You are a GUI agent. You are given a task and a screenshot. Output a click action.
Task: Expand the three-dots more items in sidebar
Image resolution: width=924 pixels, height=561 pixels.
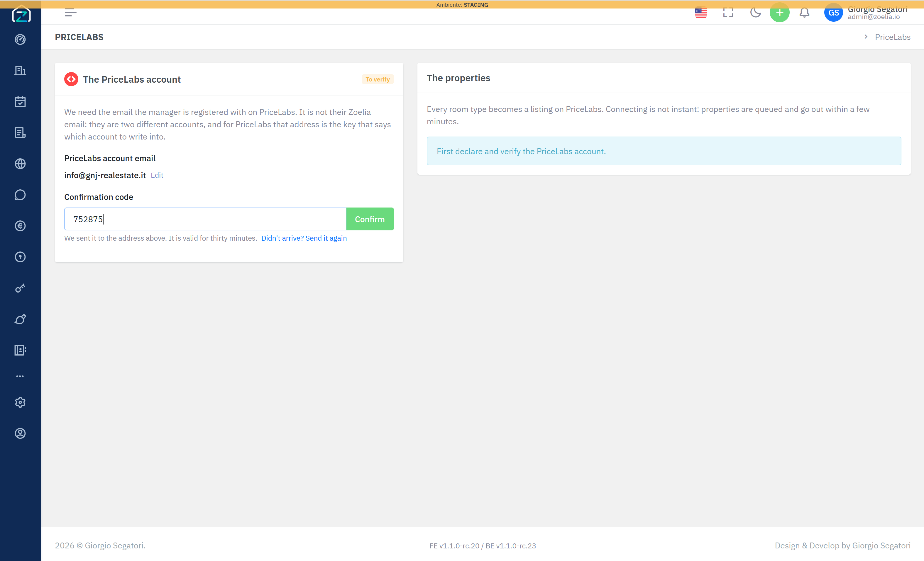pos(20,376)
